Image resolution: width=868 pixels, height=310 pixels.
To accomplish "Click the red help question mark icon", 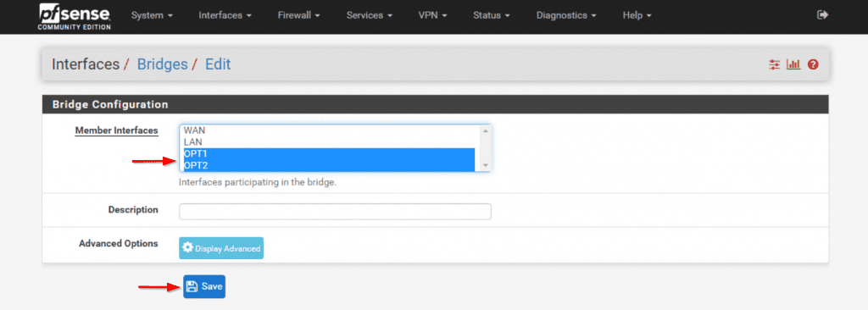I will coord(813,64).
